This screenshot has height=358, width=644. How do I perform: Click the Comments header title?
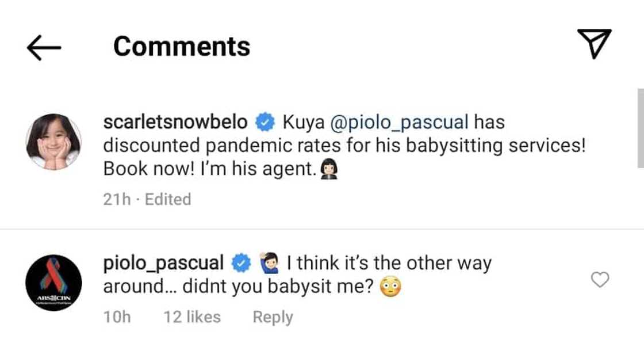(x=182, y=47)
